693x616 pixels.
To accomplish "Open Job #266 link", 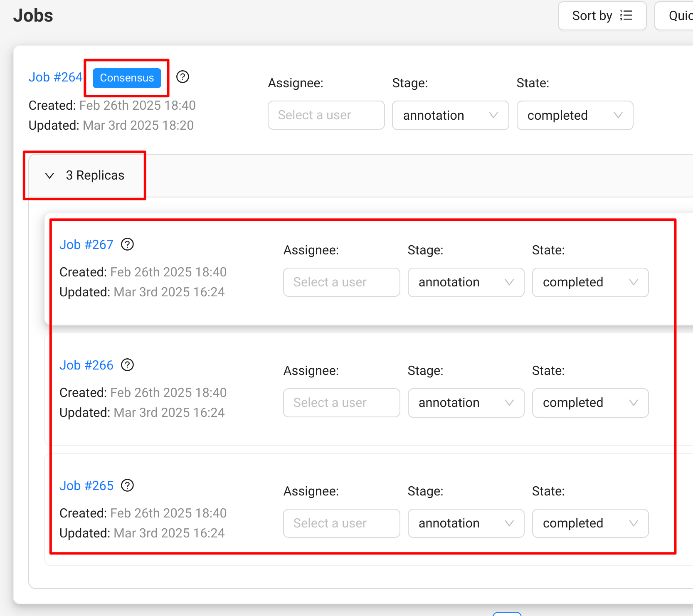I will click(x=86, y=365).
